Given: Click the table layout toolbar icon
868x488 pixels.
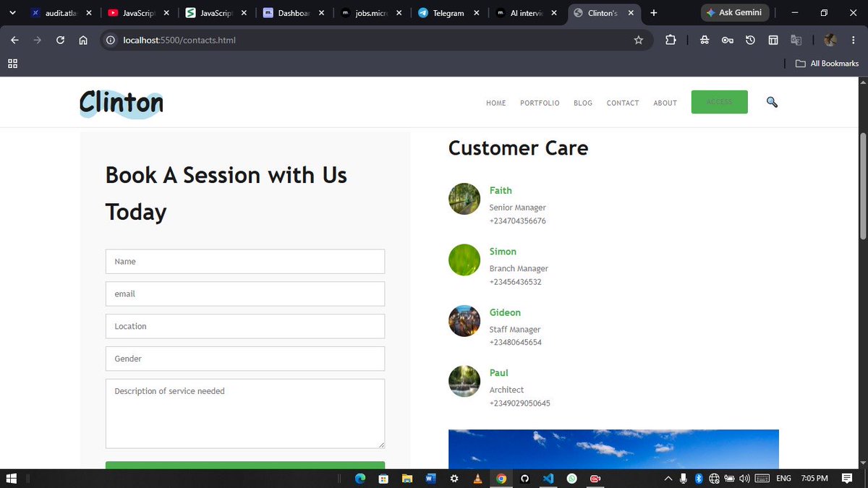Looking at the screenshot, I should (x=773, y=40).
